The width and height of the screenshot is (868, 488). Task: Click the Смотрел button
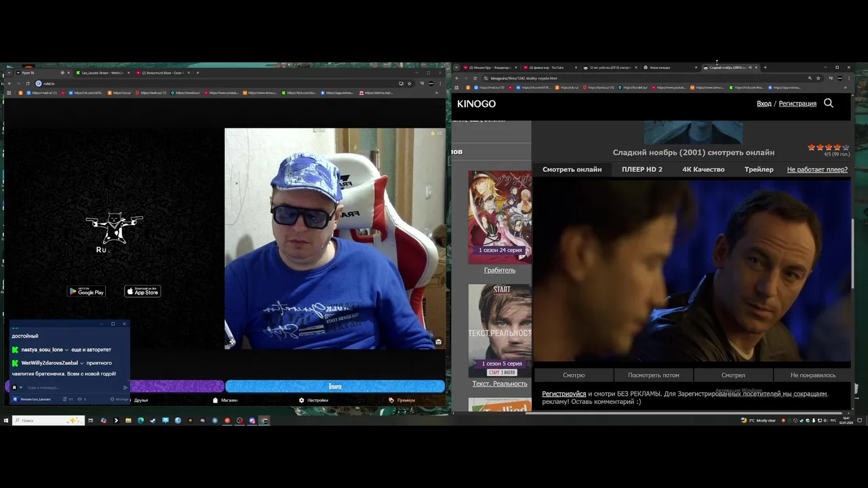pyautogui.click(x=733, y=375)
